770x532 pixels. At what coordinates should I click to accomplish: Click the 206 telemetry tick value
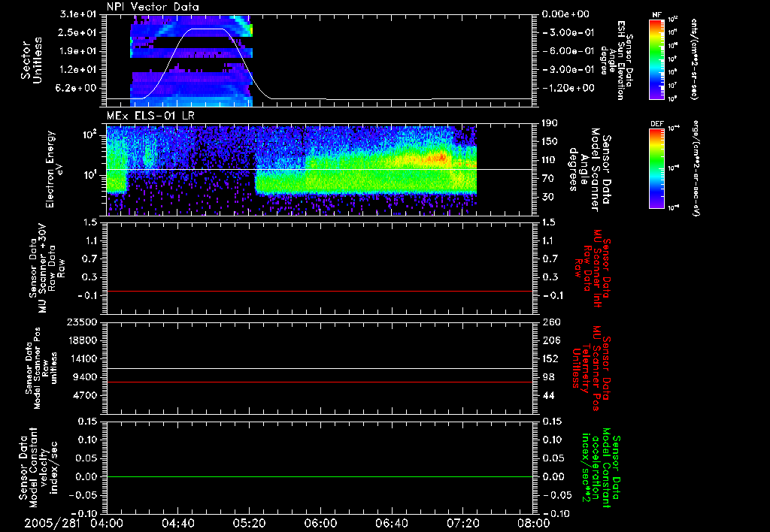pos(550,340)
